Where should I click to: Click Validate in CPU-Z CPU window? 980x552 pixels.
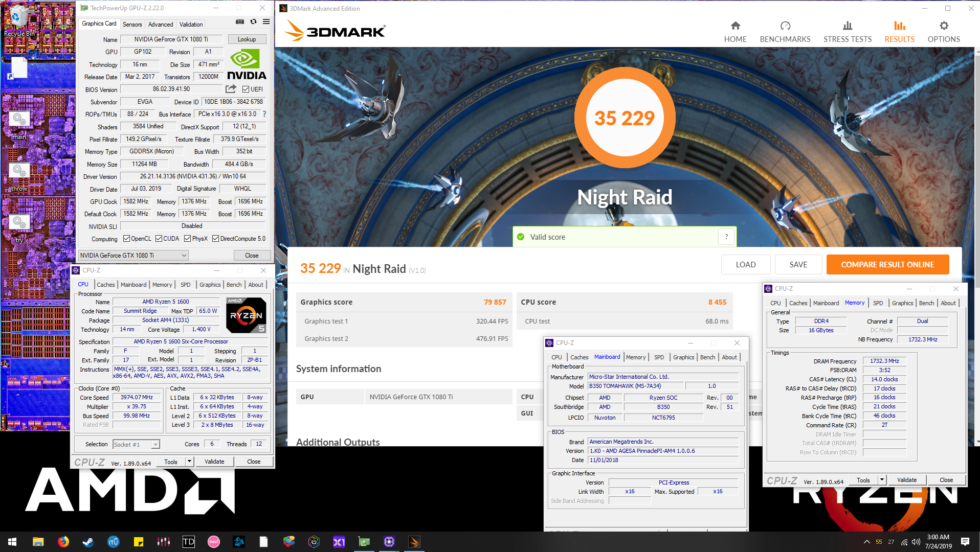tap(214, 462)
